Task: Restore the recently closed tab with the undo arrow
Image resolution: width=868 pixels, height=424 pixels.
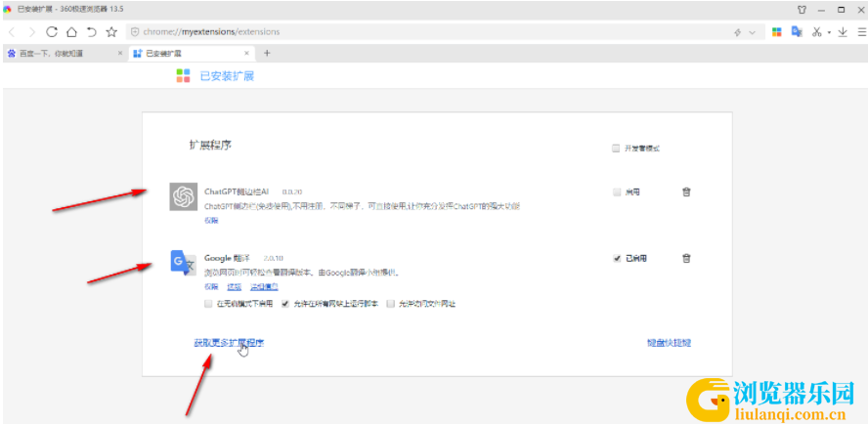Action: 92,32
